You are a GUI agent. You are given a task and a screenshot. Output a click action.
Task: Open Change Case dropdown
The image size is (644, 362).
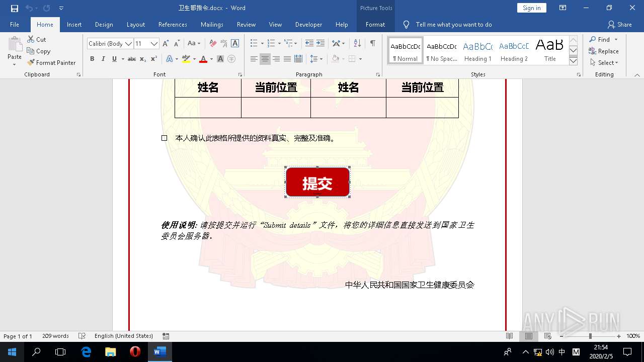point(194,44)
